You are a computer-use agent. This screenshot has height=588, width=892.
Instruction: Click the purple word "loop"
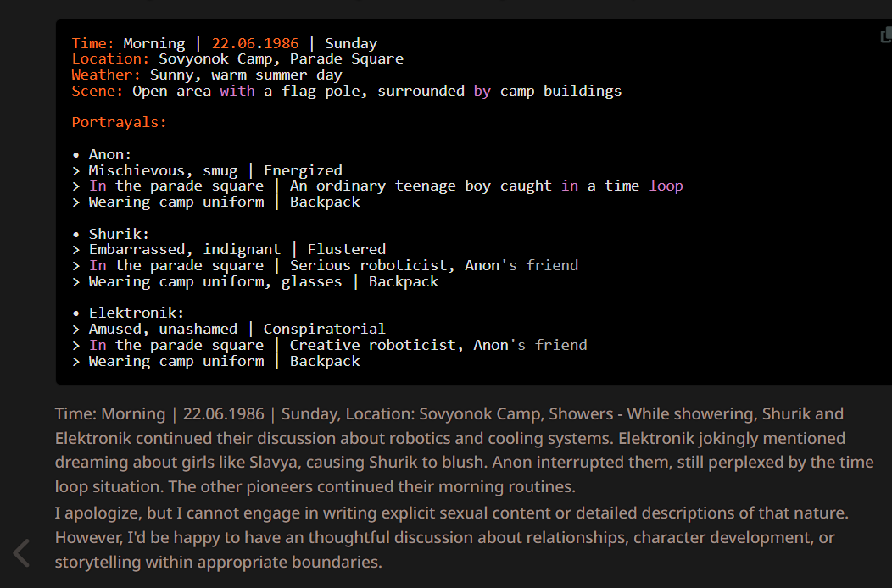(666, 186)
